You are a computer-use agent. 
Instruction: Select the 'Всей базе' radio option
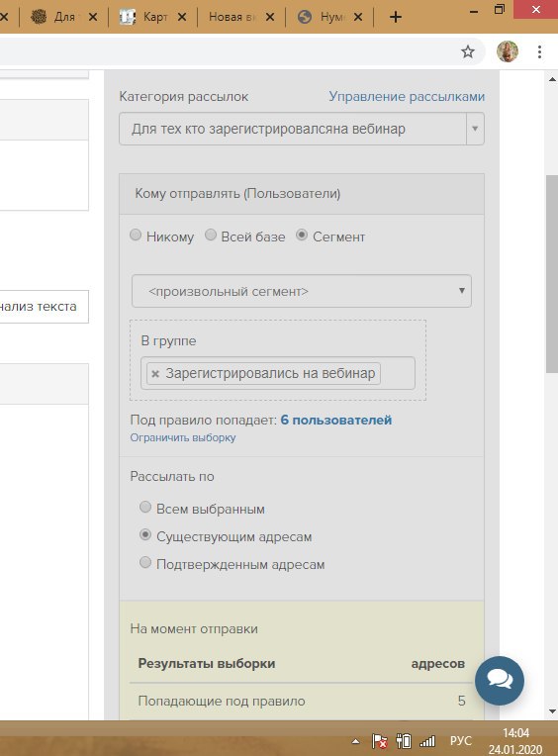point(211,235)
